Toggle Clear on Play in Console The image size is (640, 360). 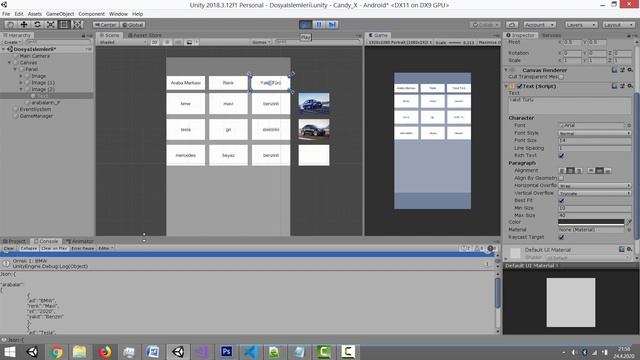click(x=54, y=248)
